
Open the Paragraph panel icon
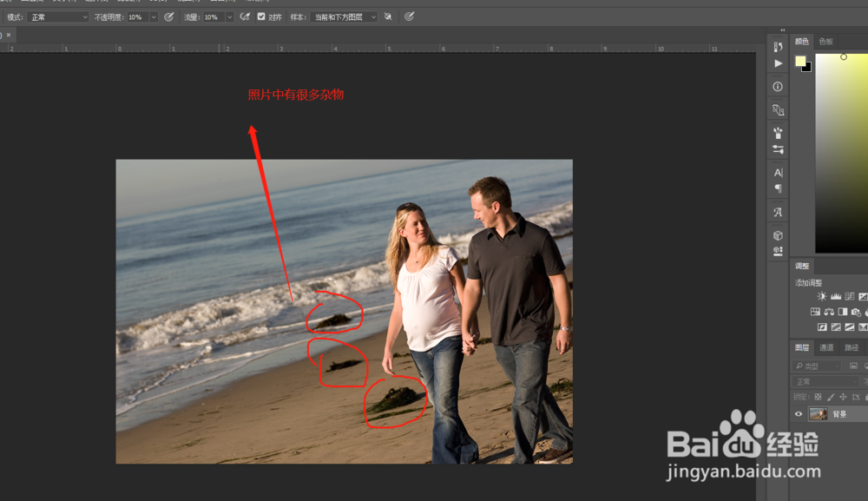(x=778, y=188)
